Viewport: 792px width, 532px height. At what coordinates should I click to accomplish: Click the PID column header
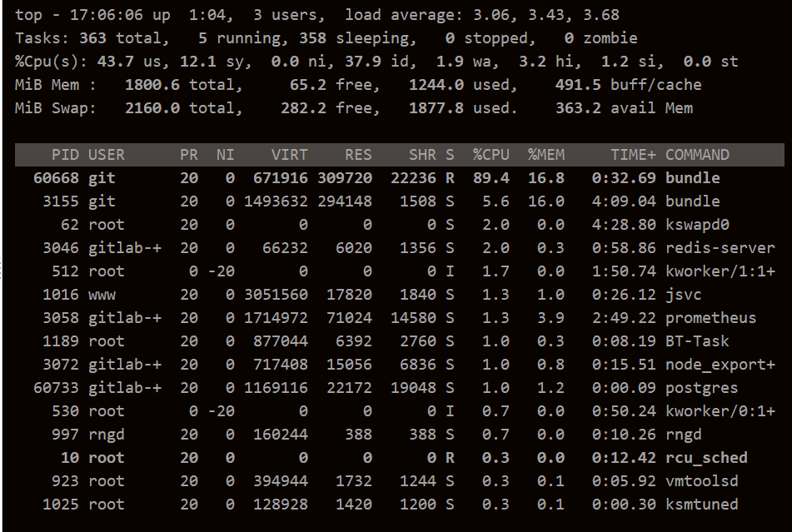pos(65,154)
